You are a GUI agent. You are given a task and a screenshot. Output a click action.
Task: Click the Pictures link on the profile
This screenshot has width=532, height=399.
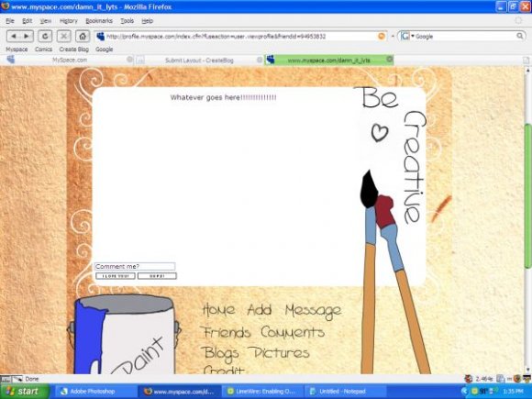coord(279,353)
